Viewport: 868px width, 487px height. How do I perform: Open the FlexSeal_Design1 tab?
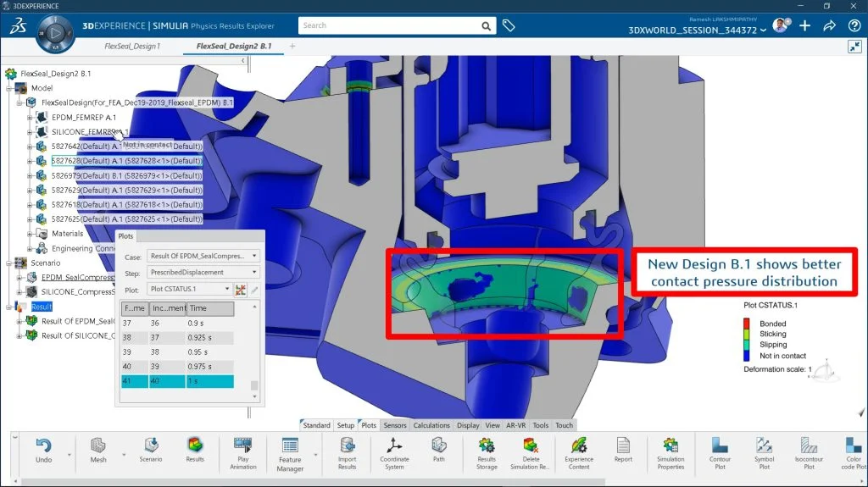(131, 46)
